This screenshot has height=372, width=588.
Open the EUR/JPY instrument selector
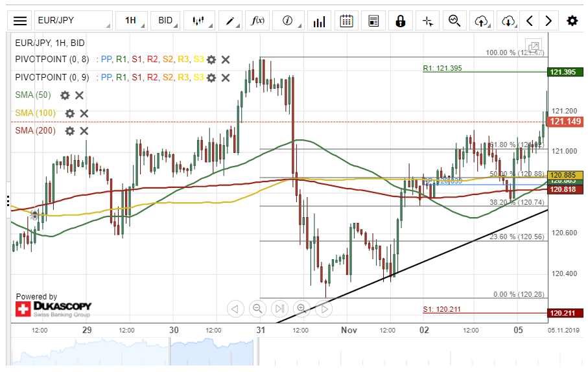pyautogui.click(x=73, y=21)
